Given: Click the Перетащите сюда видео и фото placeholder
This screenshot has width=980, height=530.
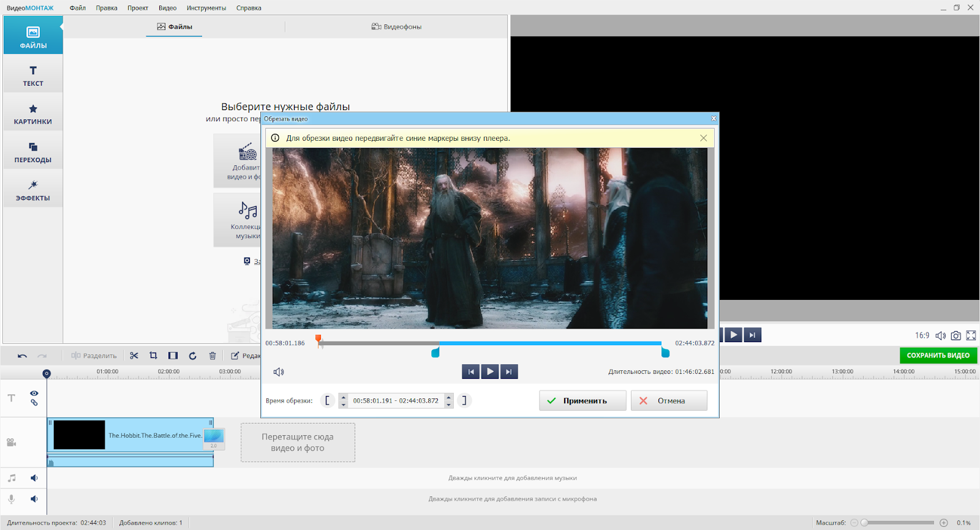Looking at the screenshot, I should pyautogui.click(x=298, y=442).
